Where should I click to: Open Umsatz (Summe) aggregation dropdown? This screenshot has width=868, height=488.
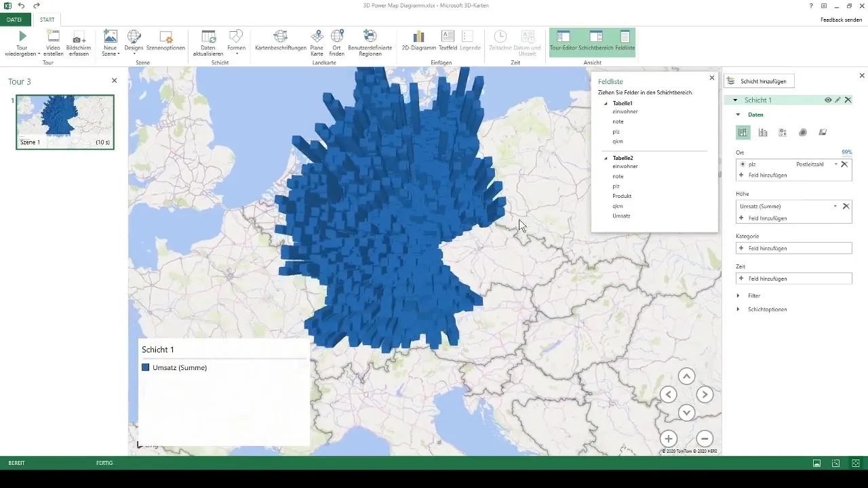pyautogui.click(x=835, y=206)
